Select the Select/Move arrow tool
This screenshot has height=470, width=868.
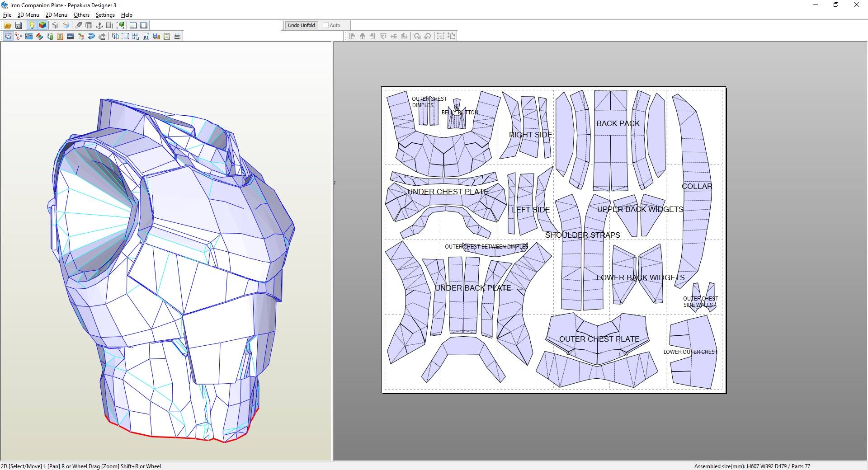(8, 36)
